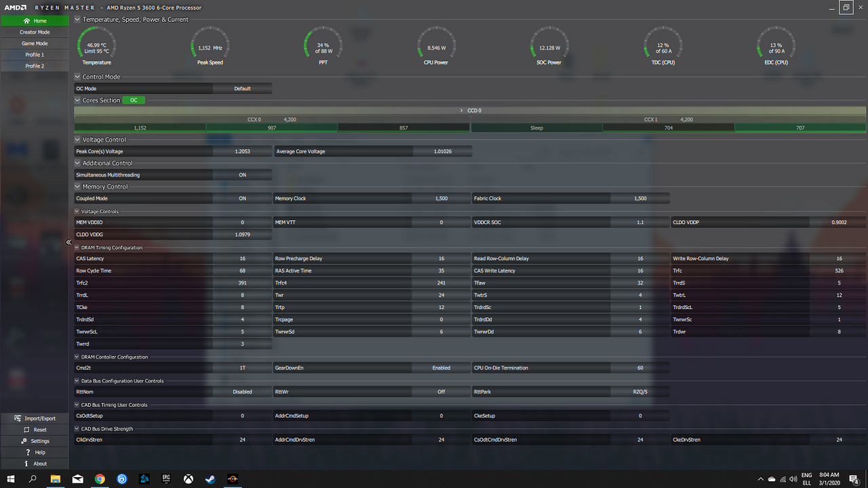868x488 pixels.
Task: Click the Memory Clock value 1,500
Action: (x=441, y=199)
